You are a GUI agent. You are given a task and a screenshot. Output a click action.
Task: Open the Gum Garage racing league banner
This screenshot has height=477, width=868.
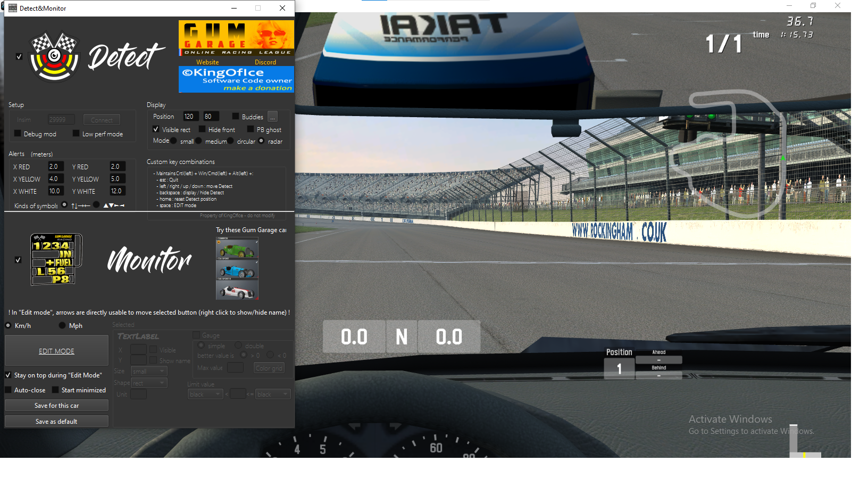pyautogui.click(x=236, y=38)
